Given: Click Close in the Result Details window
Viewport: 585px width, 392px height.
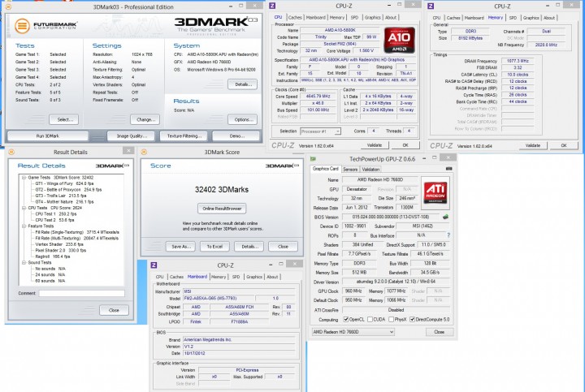Looking at the screenshot, I should pos(114,310).
